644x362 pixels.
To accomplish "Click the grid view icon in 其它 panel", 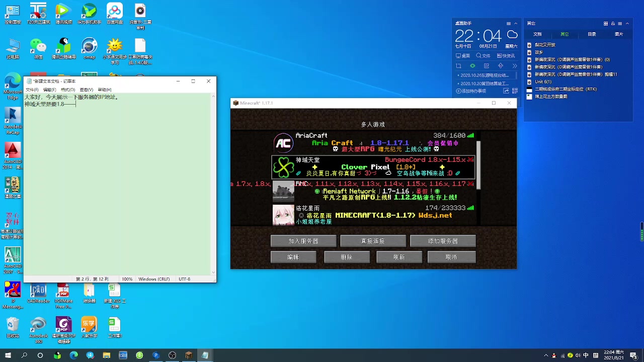I will pyautogui.click(x=606, y=24).
